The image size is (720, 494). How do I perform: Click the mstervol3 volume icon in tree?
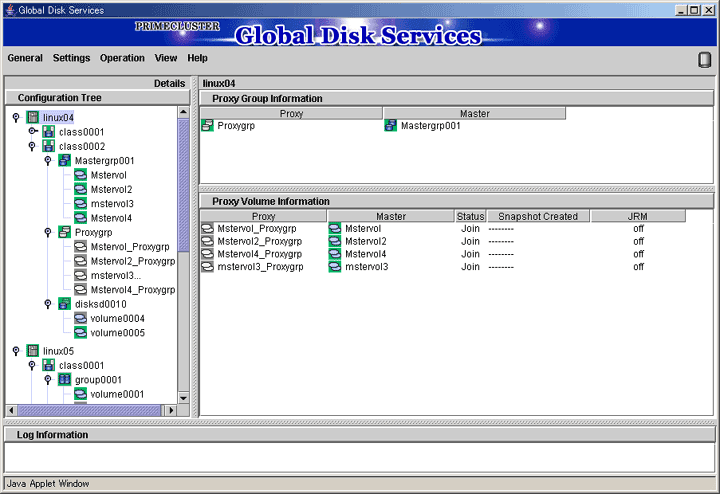80,203
